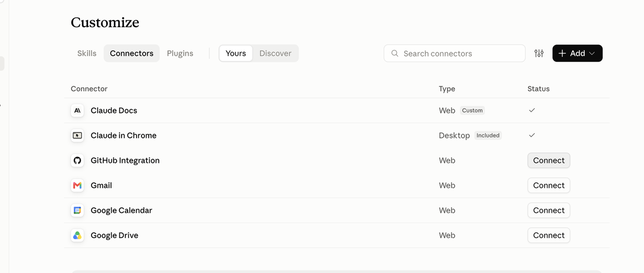Click the Claude Docs connector icon

77,111
